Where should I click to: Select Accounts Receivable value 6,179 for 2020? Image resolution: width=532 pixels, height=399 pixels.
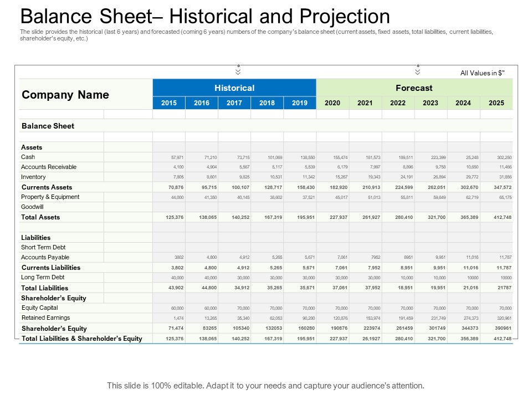click(x=342, y=167)
